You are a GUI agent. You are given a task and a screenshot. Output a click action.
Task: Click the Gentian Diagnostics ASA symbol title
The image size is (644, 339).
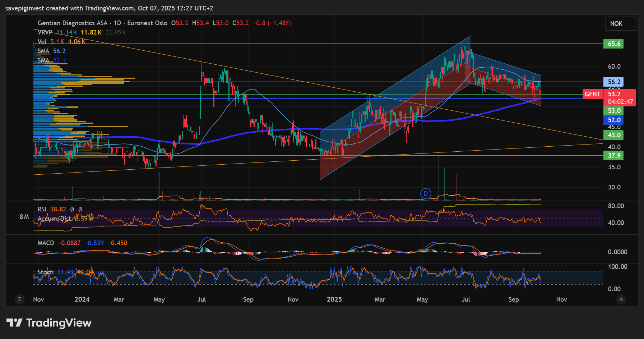tap(72, 23)
